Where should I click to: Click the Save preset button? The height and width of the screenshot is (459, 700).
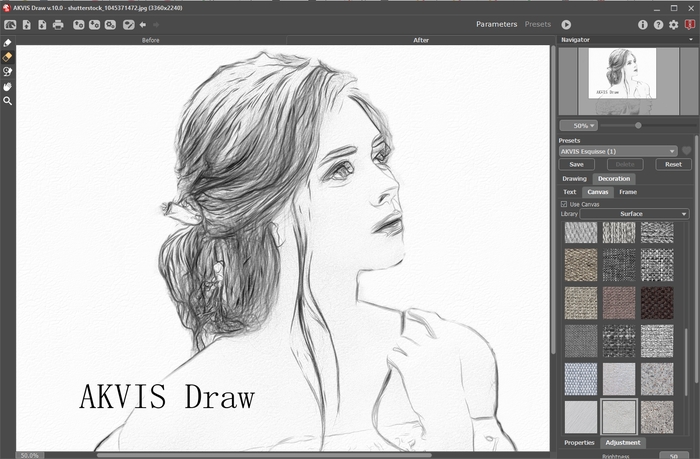pos(576,164)
